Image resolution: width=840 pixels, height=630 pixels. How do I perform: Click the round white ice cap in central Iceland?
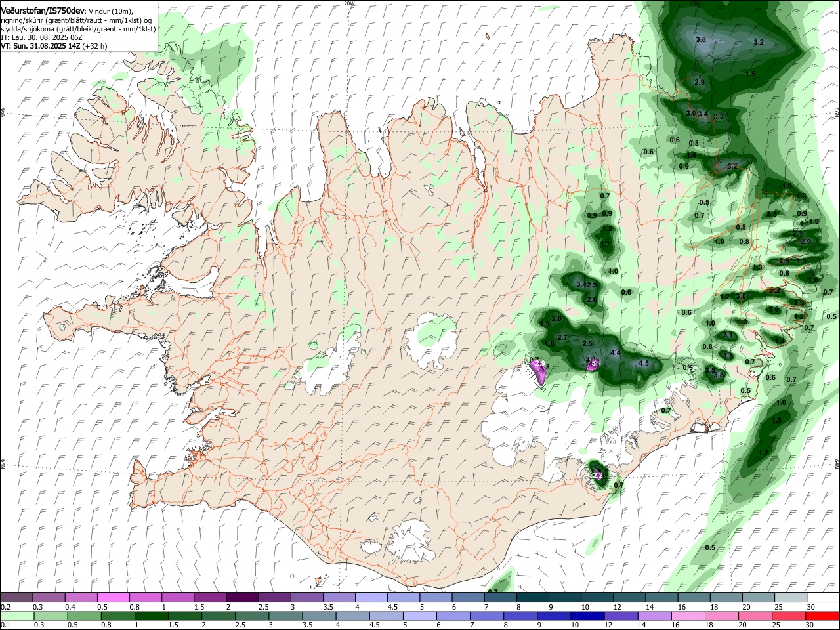tap(431, 340)
